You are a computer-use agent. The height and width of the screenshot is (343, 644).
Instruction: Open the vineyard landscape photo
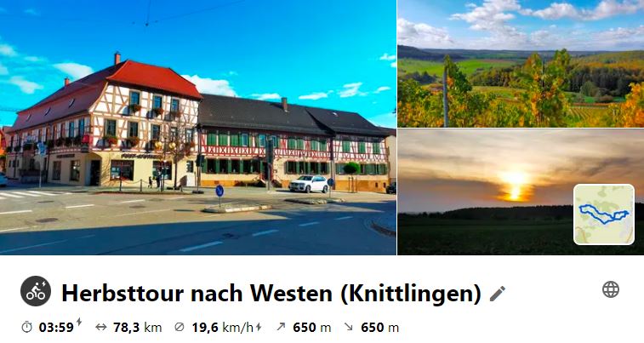tap(521, 64)
